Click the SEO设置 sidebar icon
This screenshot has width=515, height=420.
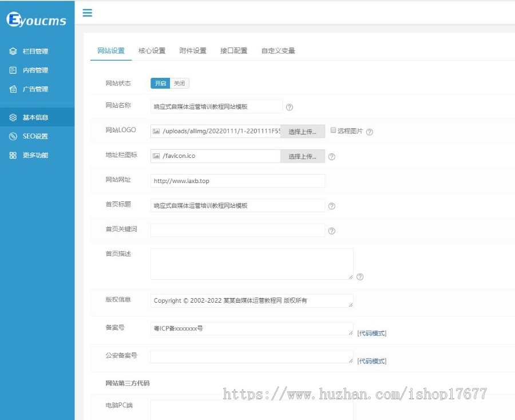click(13, 136)
